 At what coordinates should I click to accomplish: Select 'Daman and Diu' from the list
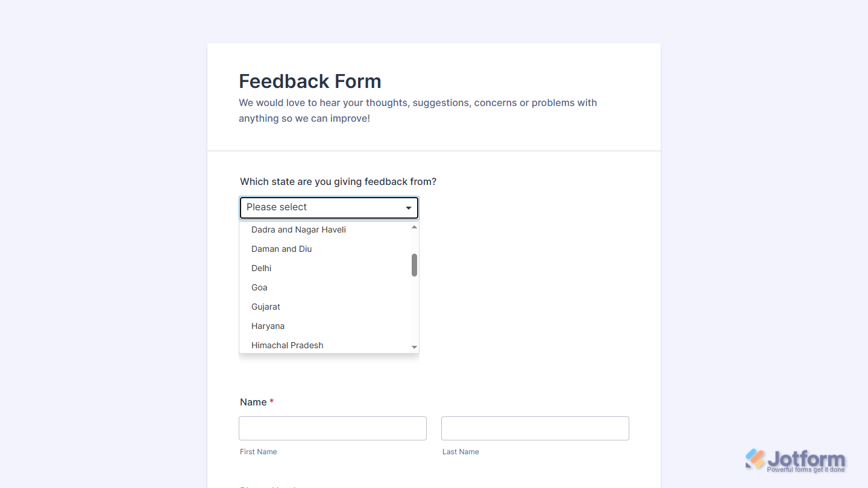point(281,249)
